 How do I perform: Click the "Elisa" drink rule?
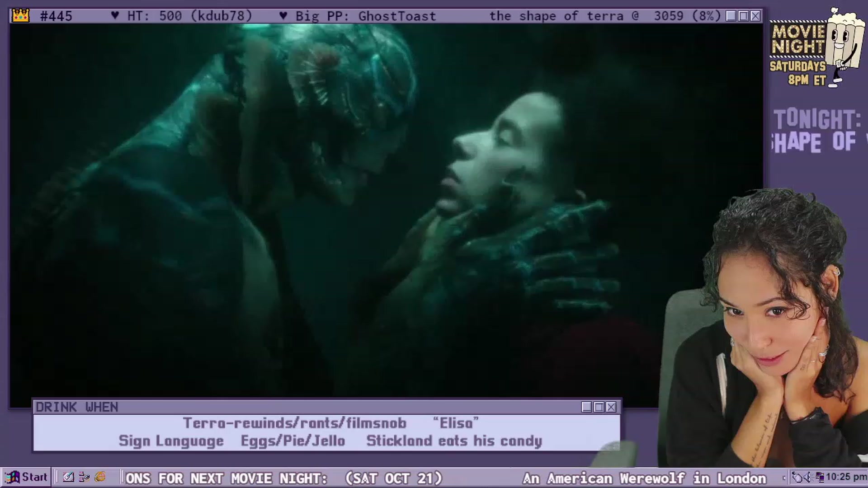point(456,423)
